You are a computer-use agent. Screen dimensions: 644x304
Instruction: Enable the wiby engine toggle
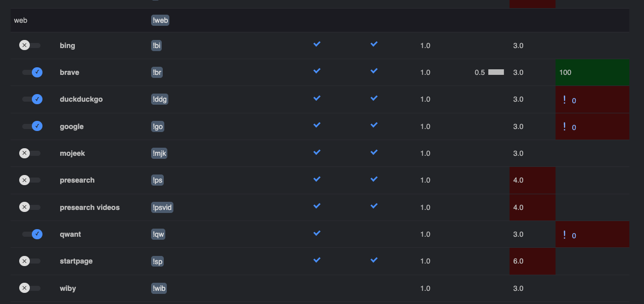click(x=30, y=288)
